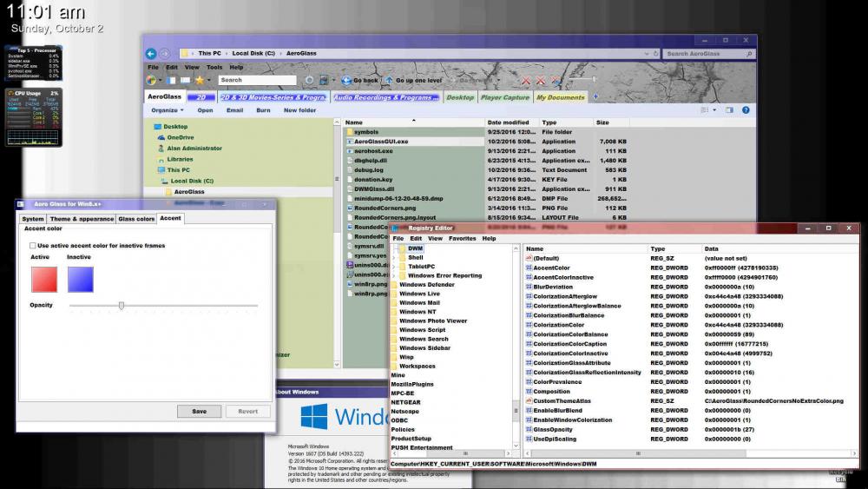
Task: Enable Use active accent color checkbox
Action: coord(32,246)
